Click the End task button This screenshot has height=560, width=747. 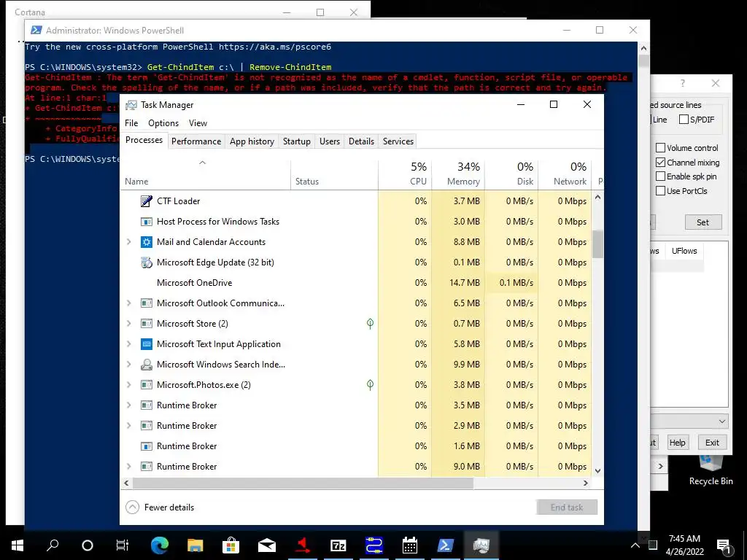pyautogui.click(x=567, y=507)
